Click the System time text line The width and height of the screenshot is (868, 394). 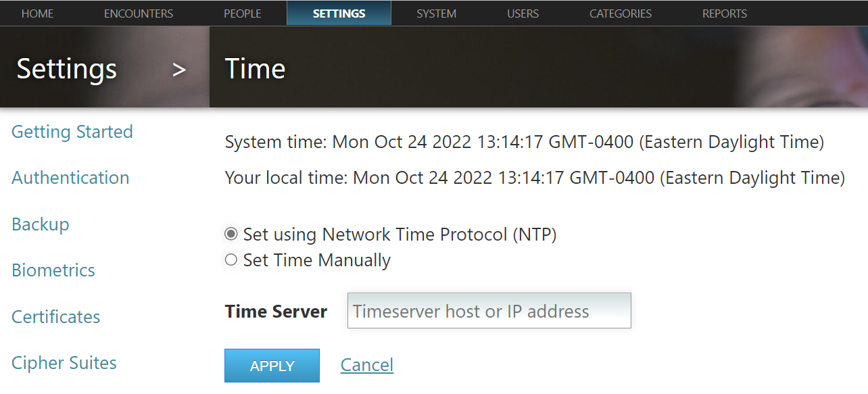525,143
